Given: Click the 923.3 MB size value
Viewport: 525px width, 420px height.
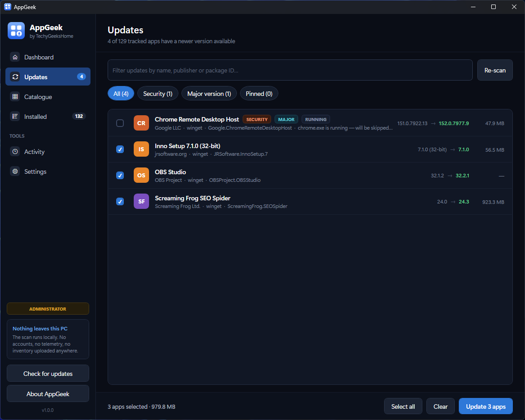Looking at the screenshot, I should coord(493,202).
